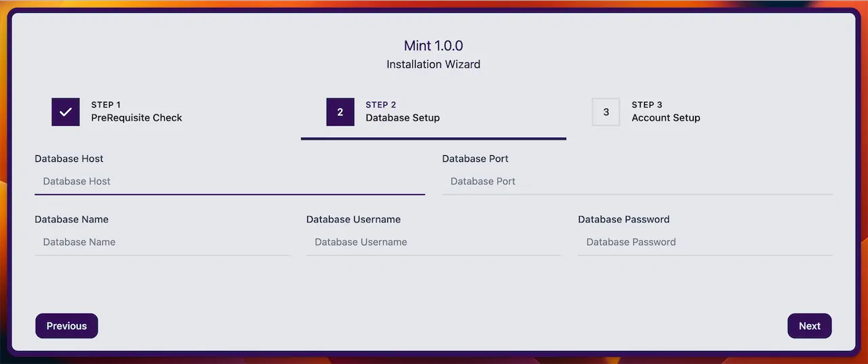This screenshot has height=364, width=868.
Task: Click the Database Port label
Action: [475, 159]
